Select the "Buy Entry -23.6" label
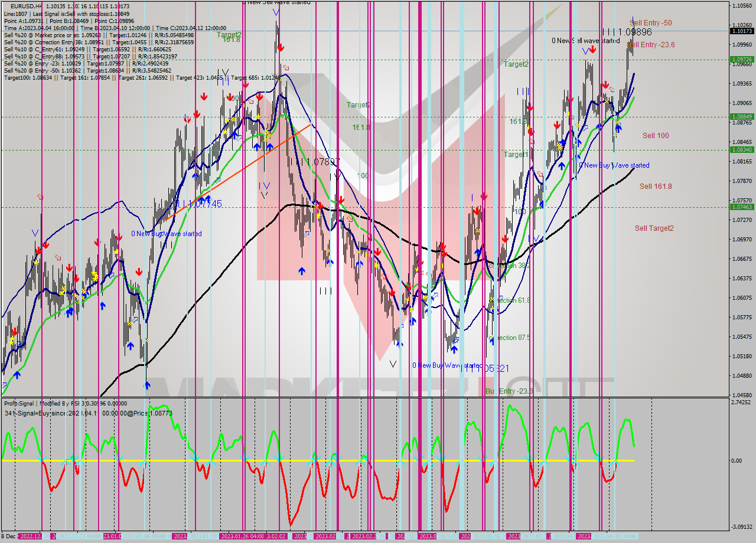This screenshot has height=543, width=756. 509,391
